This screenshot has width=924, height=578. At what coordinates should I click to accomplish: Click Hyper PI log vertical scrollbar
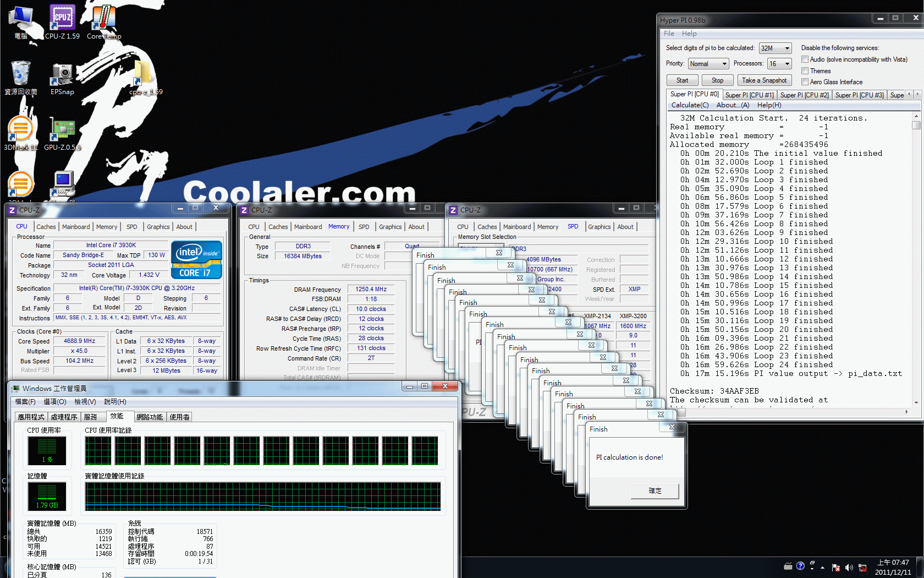coord(916,260)
